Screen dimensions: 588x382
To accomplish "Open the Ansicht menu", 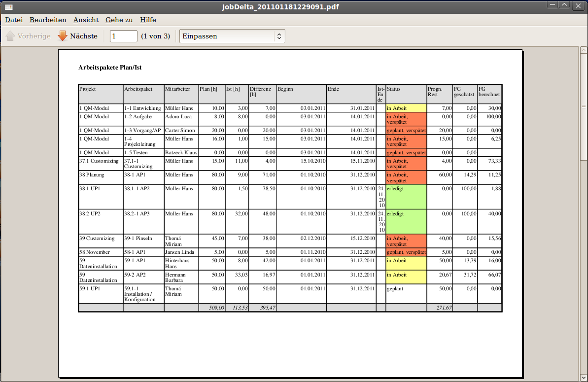I will click(86, 20).
